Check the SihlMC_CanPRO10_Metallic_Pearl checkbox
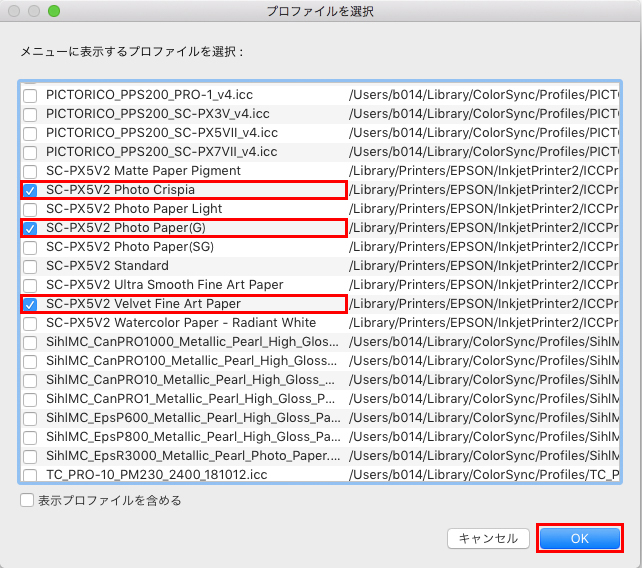This screenshot has height=569, width=642. (30, 380)
